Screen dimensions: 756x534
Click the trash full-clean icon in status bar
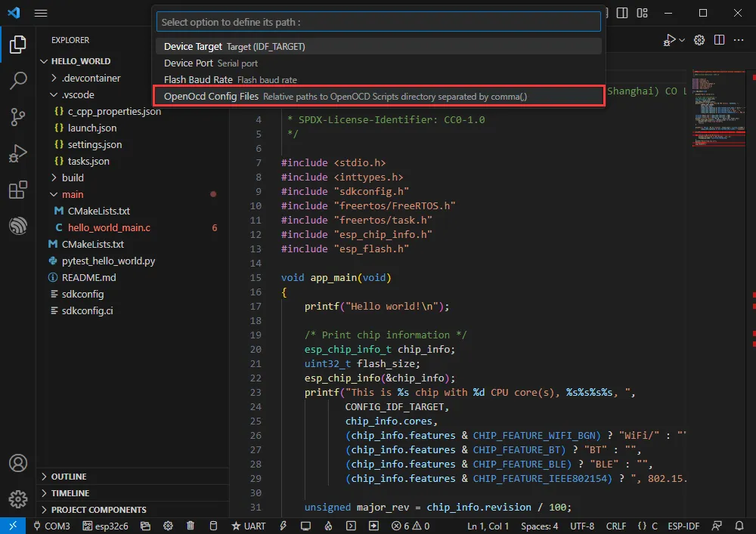(191, 526)
